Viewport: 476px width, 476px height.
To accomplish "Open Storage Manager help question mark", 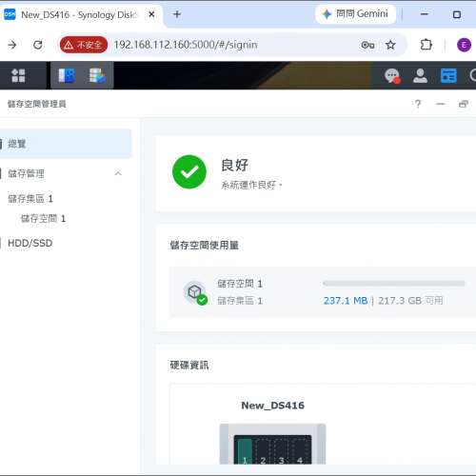I will (418, 104).
